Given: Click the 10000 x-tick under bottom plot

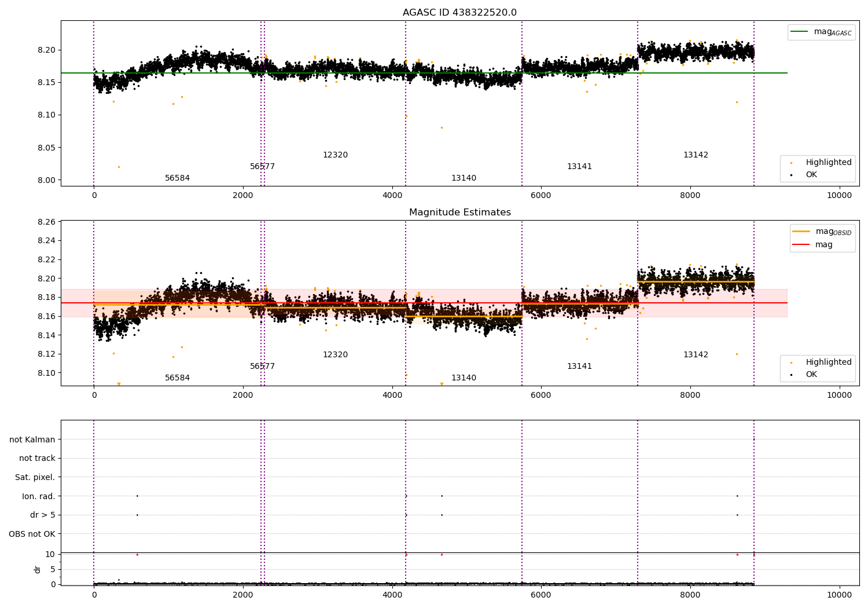Looking at the screenshot, I should 839,595.
